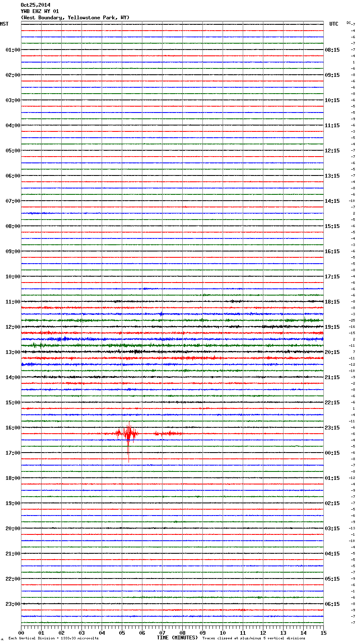Image resolution: width=357 pixels, height=644 pixels.
Task: Select the 23:00 MST time label
Action: pos(13,604)
